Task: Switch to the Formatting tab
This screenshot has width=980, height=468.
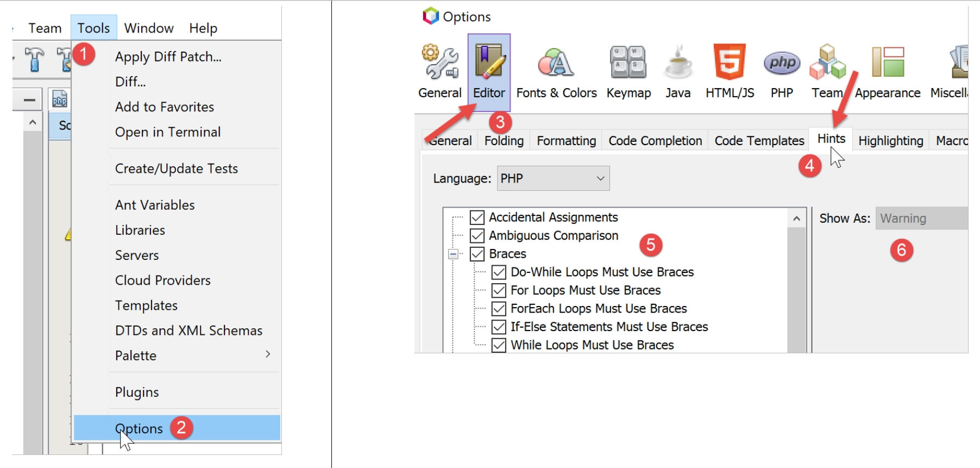Action: pos(566,141)
